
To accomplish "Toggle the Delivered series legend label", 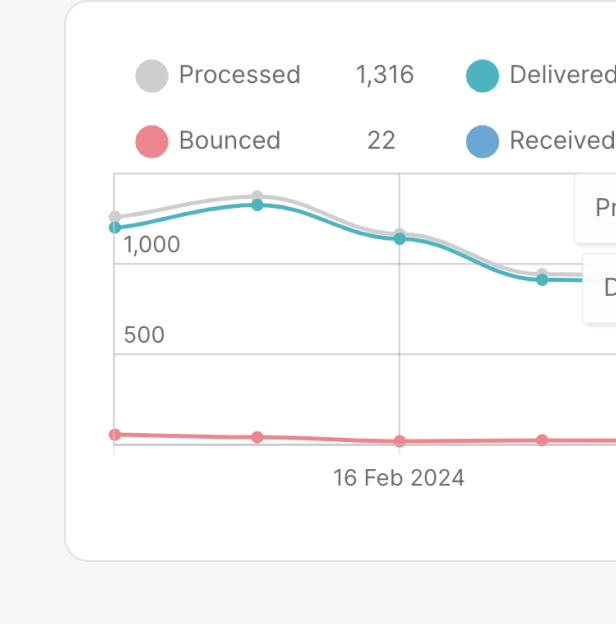I will pos(561,75).
